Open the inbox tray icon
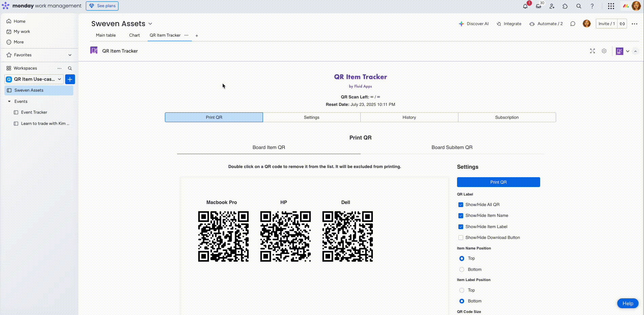 click(x=538, y=6)
